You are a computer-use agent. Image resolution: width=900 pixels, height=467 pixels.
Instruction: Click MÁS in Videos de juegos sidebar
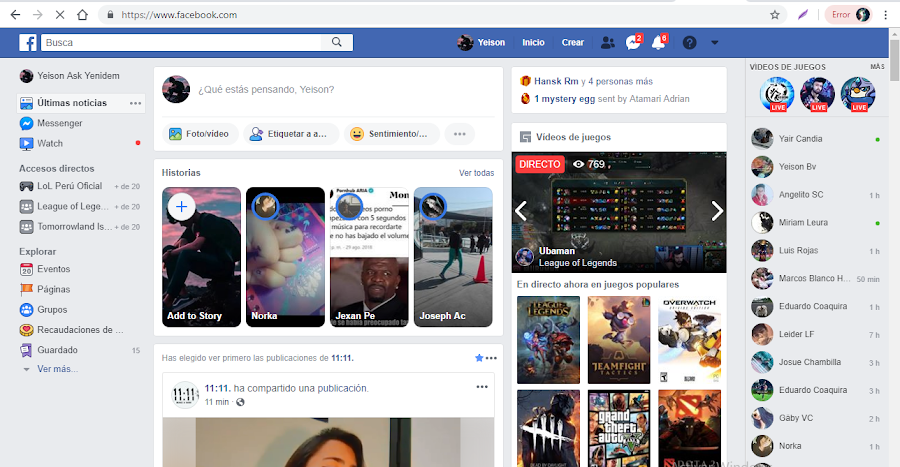point(877,67)
